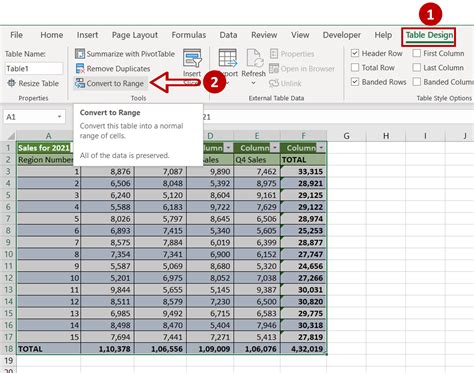Toggle Banded Rows checkbox

(x=355, y=82)
